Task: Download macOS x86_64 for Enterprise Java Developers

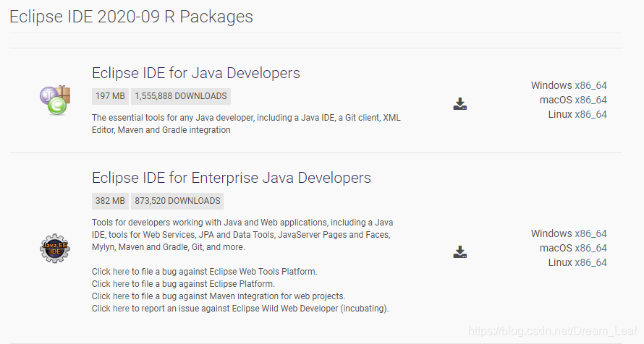Action: (590, 248)
